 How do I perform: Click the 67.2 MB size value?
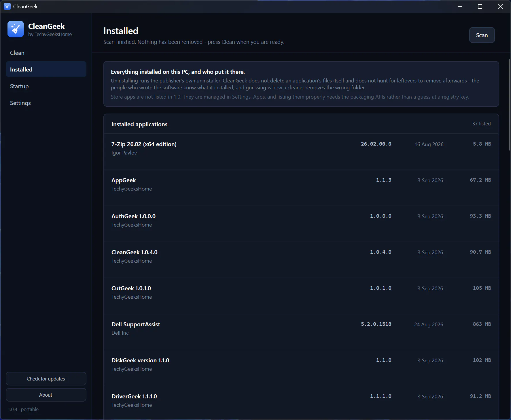tap(480, 180)
